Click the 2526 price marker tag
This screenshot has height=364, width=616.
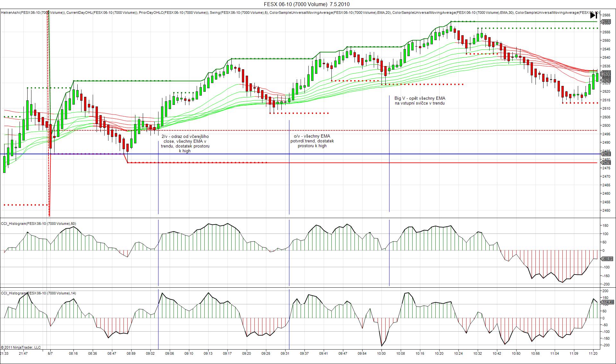coord(606,80)
